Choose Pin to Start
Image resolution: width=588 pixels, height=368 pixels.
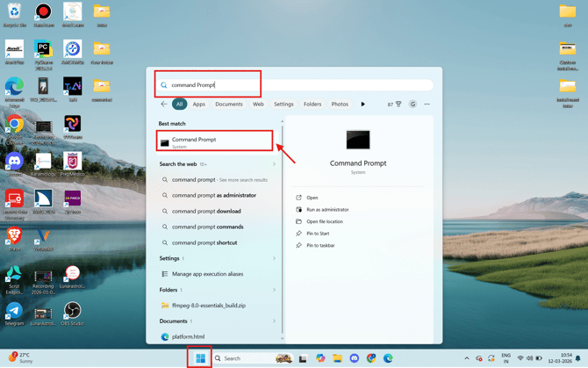(318, 234)
